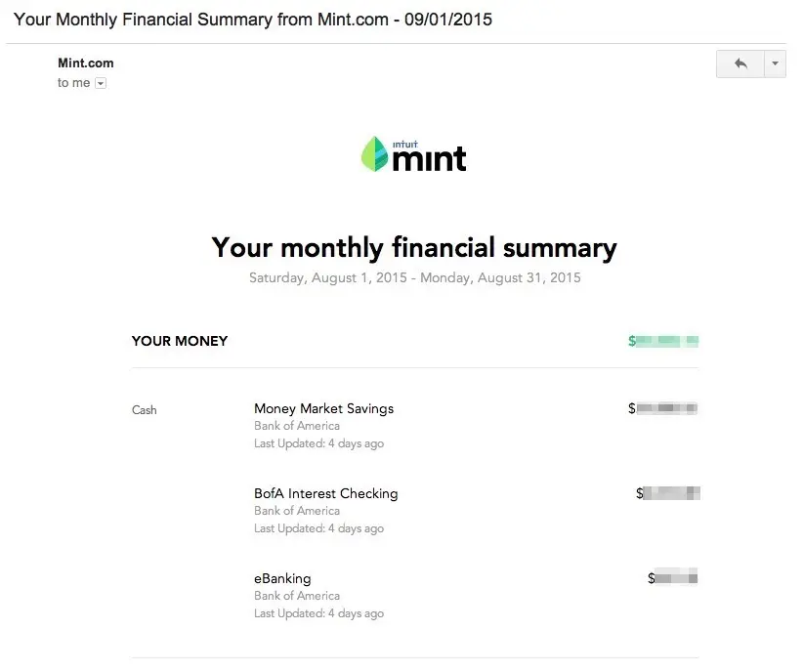Open the Money Market Savings account
803x672 pixels.
click(x=323, y=408)
